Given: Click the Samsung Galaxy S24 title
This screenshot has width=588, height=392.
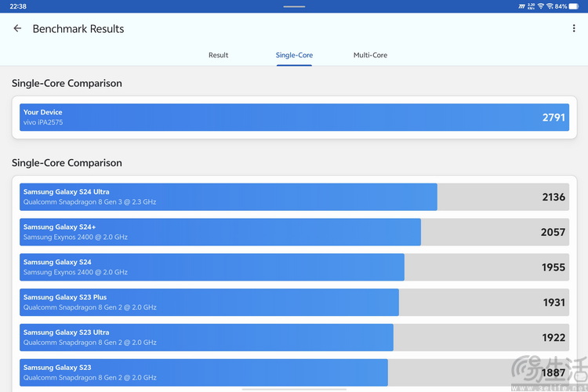Looking at the screenshot, I should (57, 262).
